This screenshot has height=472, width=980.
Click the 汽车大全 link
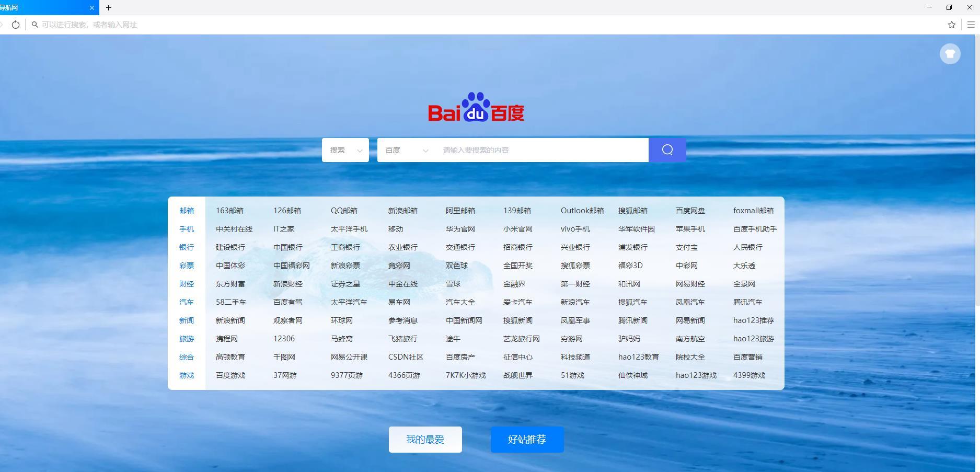460,302
